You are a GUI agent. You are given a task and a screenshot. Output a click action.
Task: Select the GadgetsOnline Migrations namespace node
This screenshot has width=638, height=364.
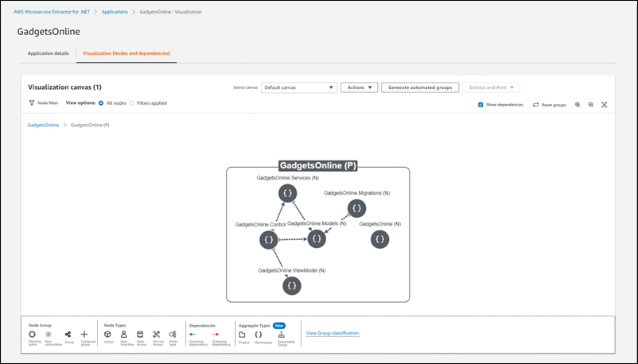[x=357, y=208]
